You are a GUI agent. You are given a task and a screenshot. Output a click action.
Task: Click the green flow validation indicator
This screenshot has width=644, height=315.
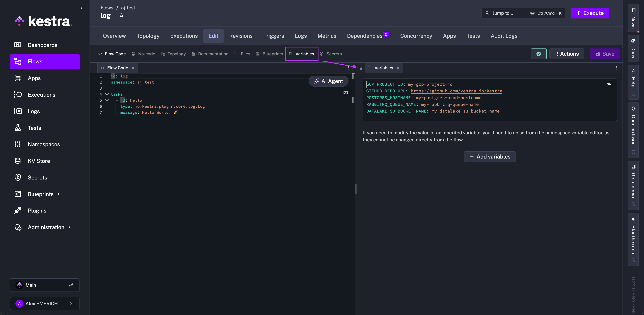(x=539, y=54)
